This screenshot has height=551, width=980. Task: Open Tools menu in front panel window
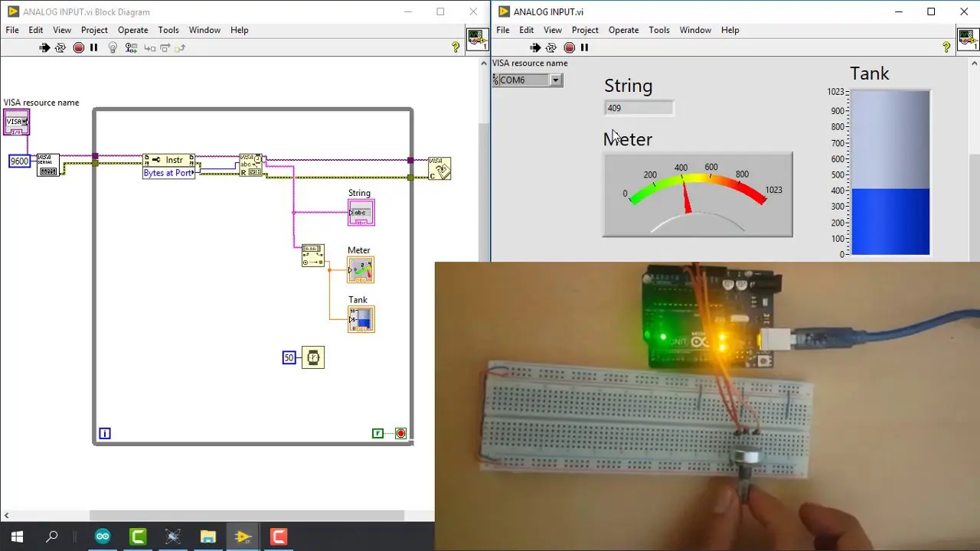(x=659, y=30)
